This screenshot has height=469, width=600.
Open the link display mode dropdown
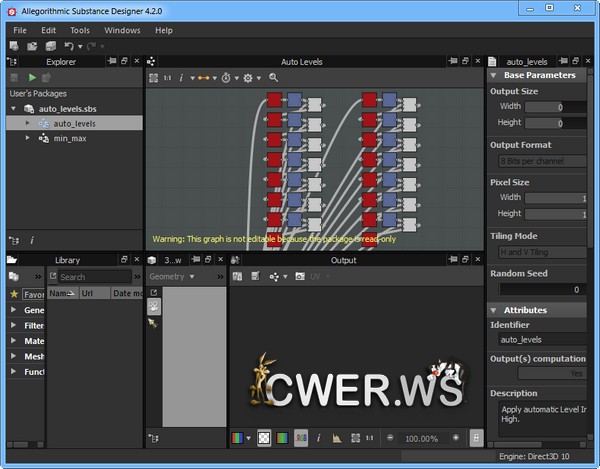(214, 78)
